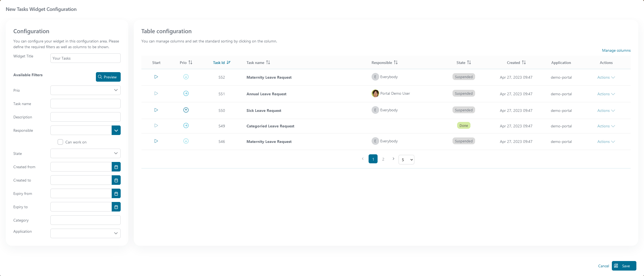Click low priority icon of task 546
The image size is (644, 276).
pos(186,141)
